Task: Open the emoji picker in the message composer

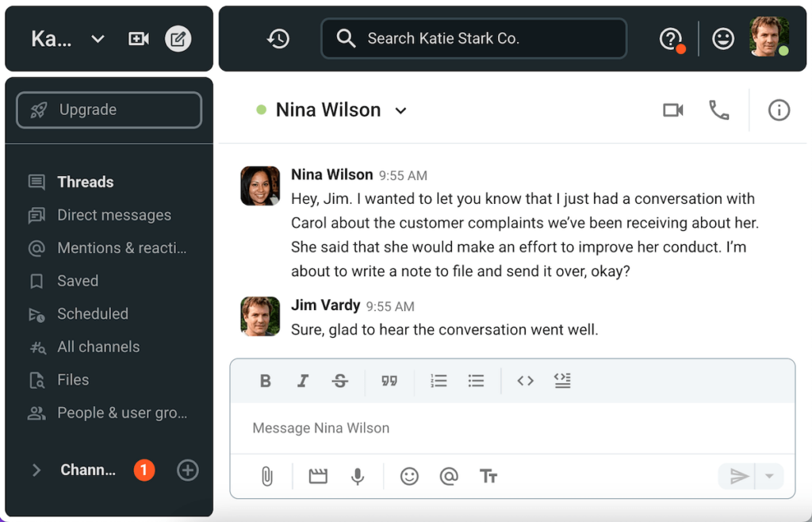Action: pyautogui.click(x=409, y=476)
